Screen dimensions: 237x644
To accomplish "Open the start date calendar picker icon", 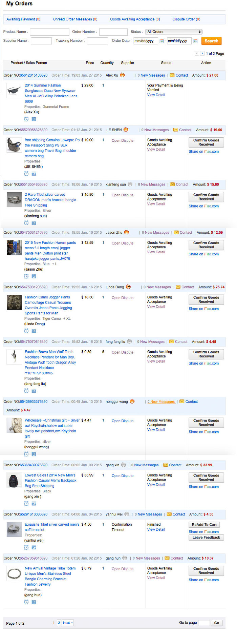I will click(162, 41).
